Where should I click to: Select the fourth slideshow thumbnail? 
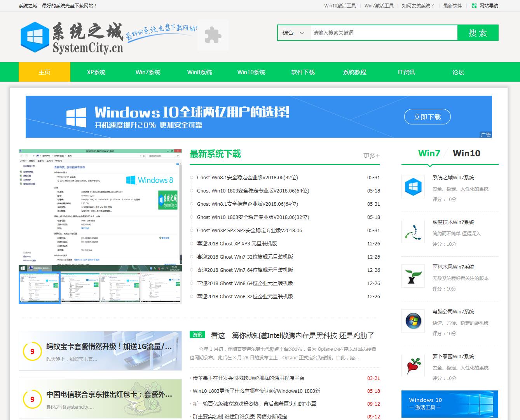point(161,288)
